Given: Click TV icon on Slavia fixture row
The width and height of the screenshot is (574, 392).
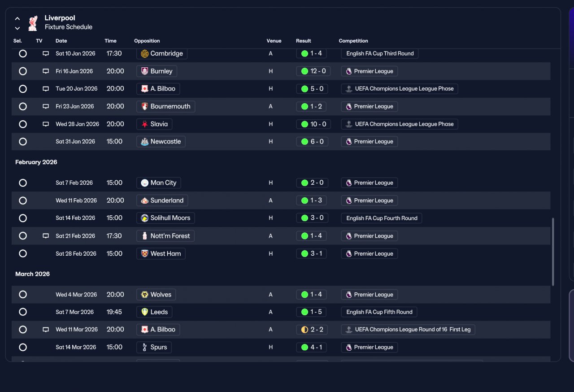Looking at the screenshot, I should pos(46,124).
